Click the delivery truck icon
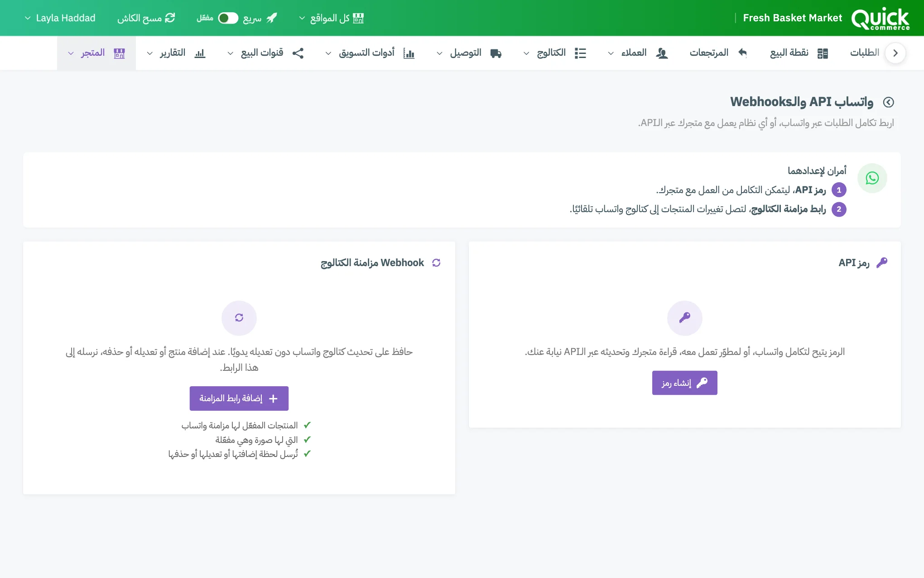 pos(496,53)
